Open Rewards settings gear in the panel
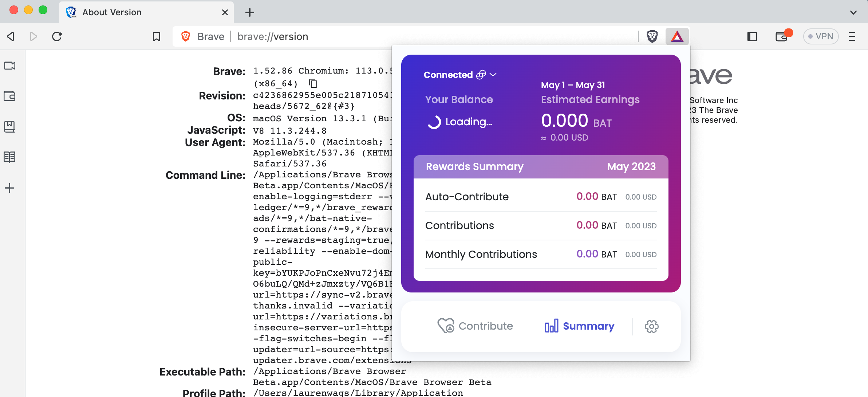Screen dimensions: 868x397 point(651,326)
